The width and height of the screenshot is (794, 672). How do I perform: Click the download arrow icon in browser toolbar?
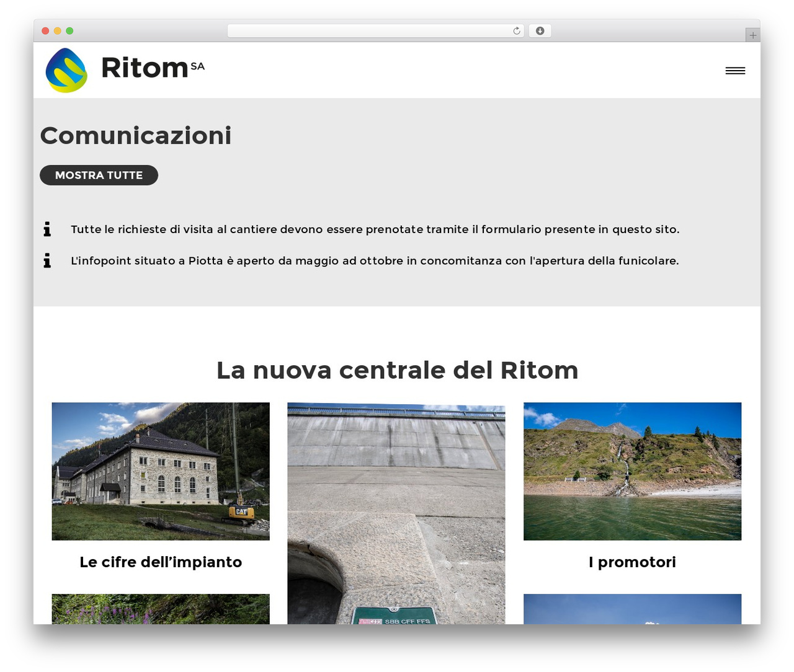tap(540, 31)
